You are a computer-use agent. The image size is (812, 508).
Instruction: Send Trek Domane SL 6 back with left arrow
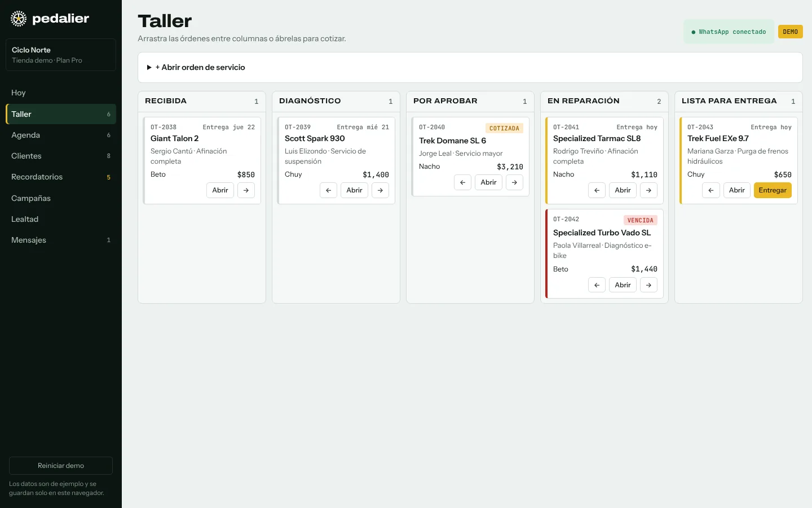(x=462, y=182)
